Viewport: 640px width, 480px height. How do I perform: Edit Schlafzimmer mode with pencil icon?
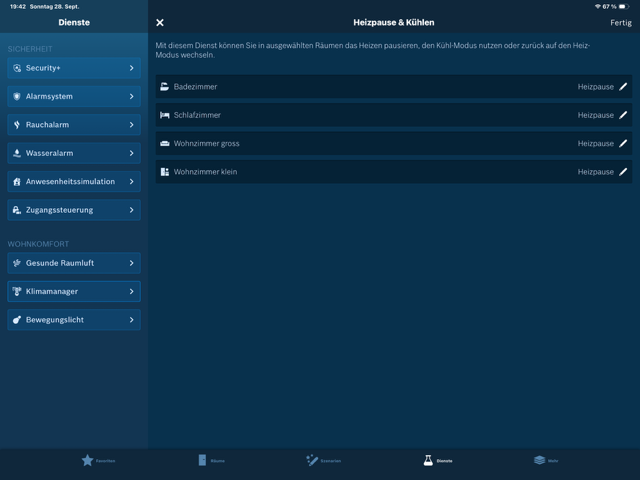coord(623,115)
